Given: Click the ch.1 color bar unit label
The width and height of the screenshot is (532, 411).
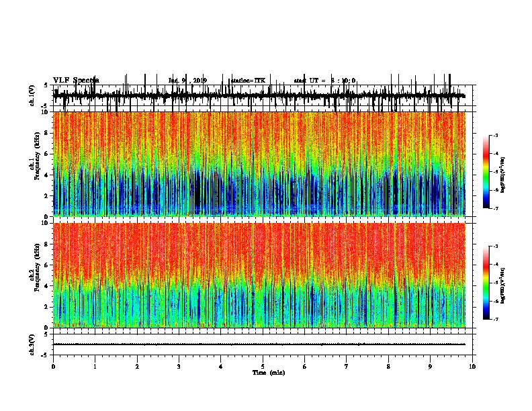Looking at the screenshot, I should click(502, 175).
